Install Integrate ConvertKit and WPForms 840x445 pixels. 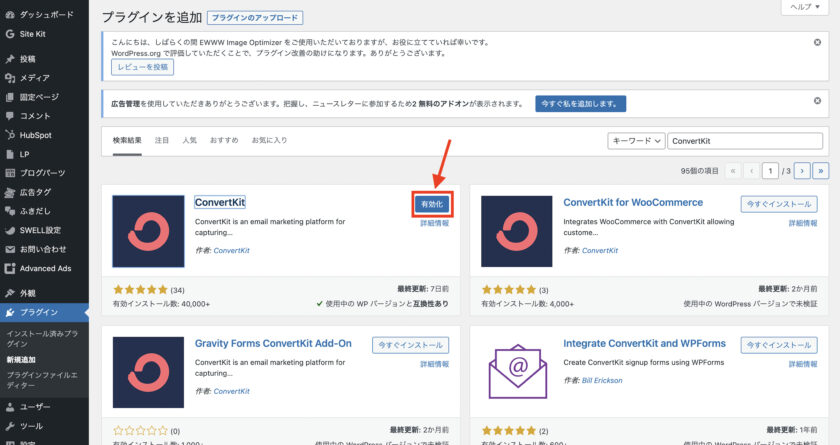click(x=779, y=345)
